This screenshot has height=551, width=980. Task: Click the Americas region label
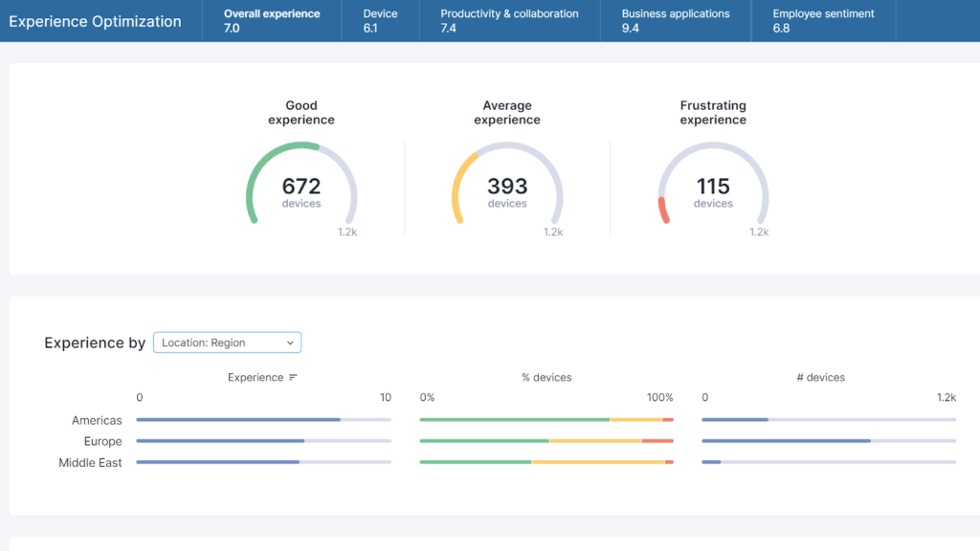97,421
